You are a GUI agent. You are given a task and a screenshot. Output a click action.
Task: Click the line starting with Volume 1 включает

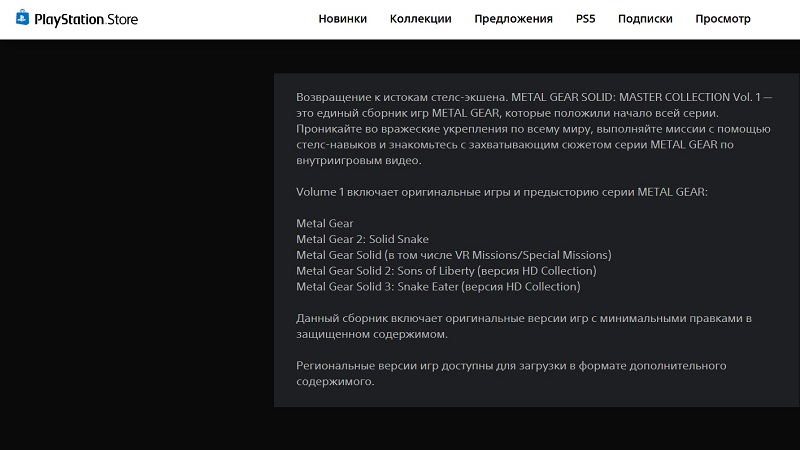[501, 192]
